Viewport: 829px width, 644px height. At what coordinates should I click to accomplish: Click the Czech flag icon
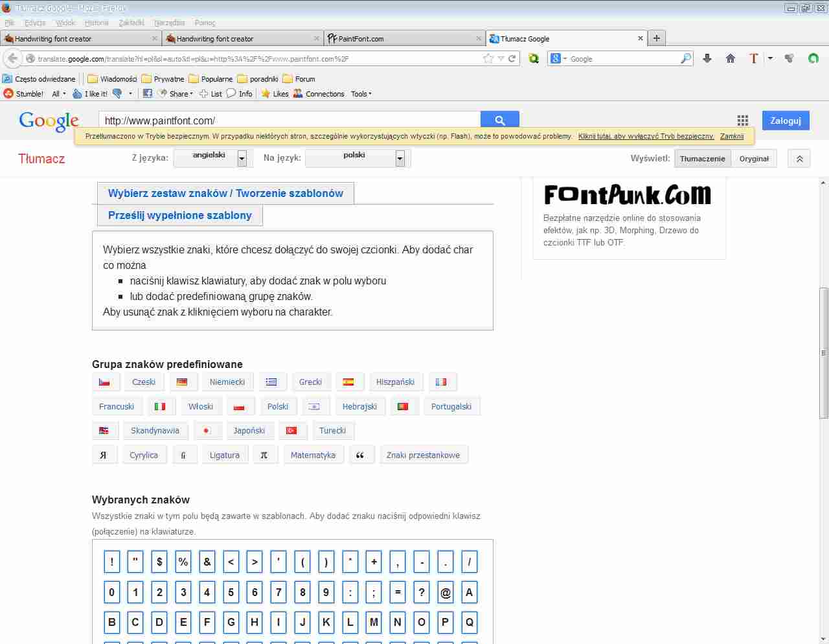click(x=104, y=382)
